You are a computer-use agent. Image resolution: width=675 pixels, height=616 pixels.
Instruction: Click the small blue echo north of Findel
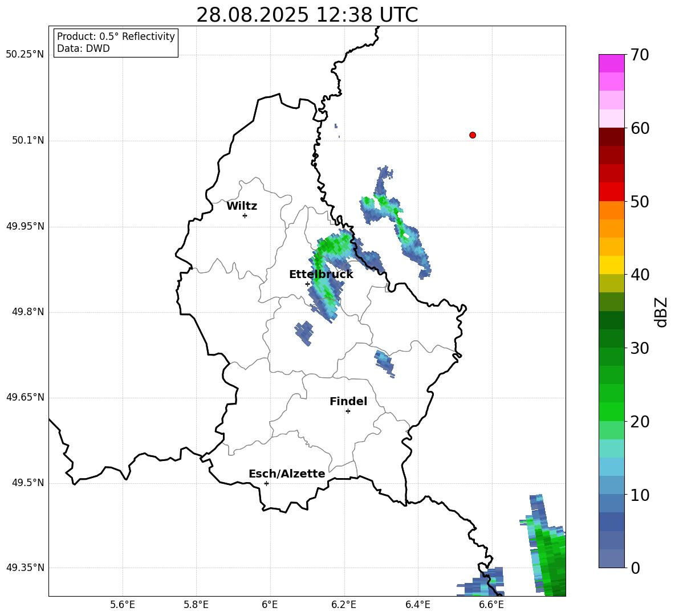384,364
